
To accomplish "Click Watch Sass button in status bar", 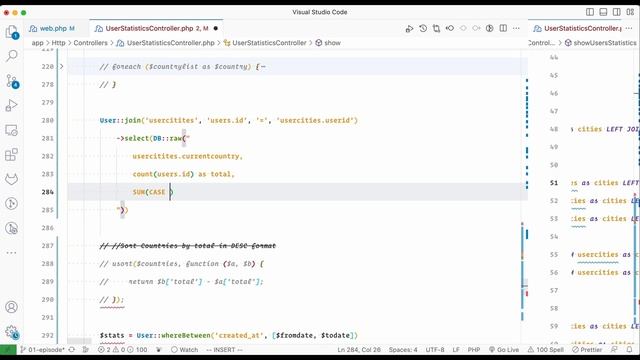I will [184, 350].
